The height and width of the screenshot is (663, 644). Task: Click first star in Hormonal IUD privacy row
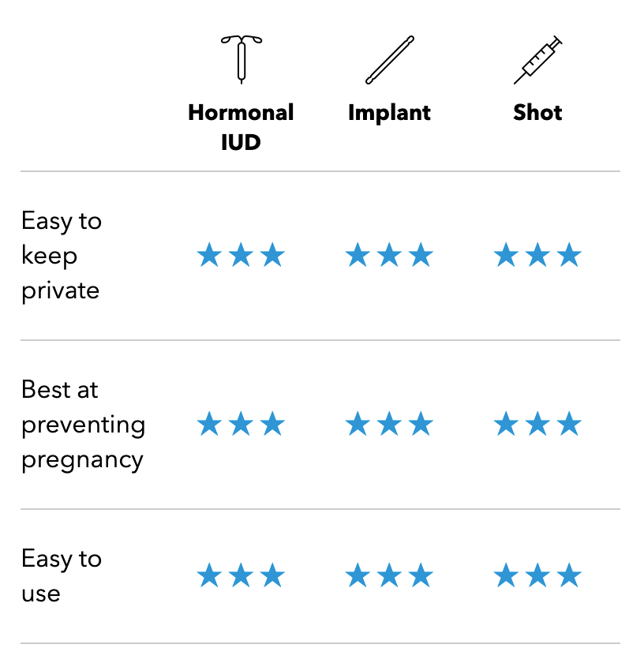click(210, 254)
